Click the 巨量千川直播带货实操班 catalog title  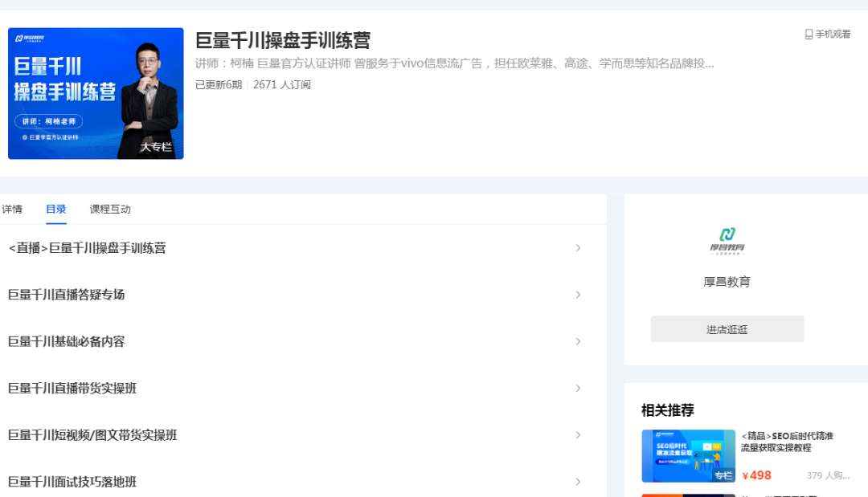click(x=72, y=388)
